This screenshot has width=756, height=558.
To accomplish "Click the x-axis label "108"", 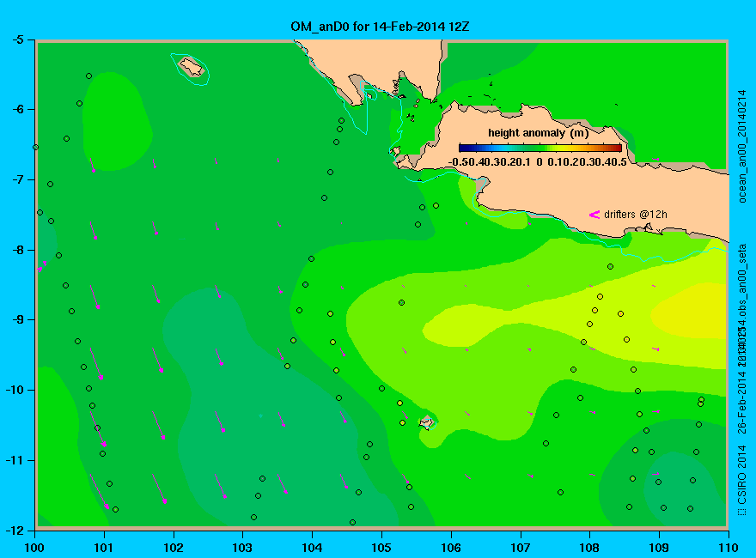I will coord(589,548).
